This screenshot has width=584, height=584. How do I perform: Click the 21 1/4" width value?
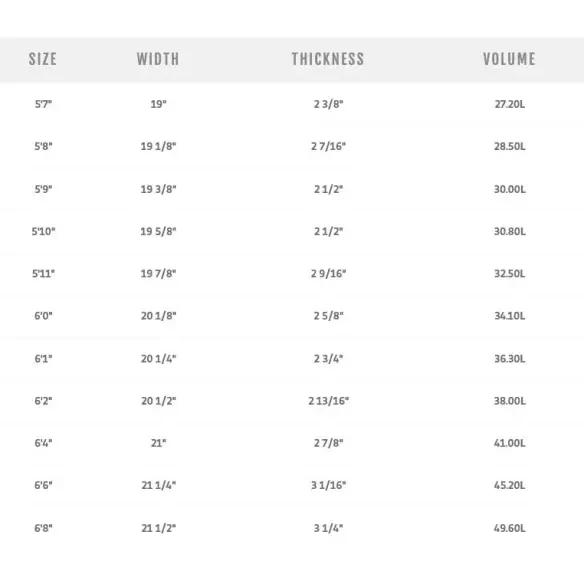click(x=158, y=485)
